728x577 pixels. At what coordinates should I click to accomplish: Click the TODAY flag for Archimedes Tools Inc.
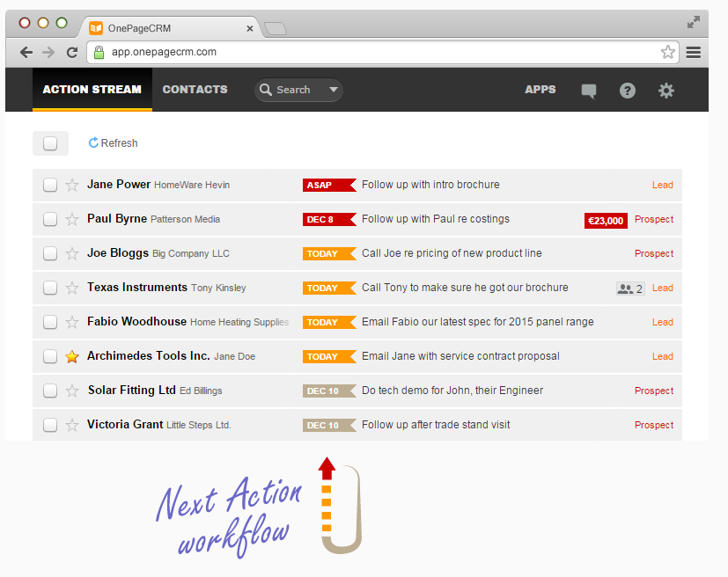(x=329, y=357)
